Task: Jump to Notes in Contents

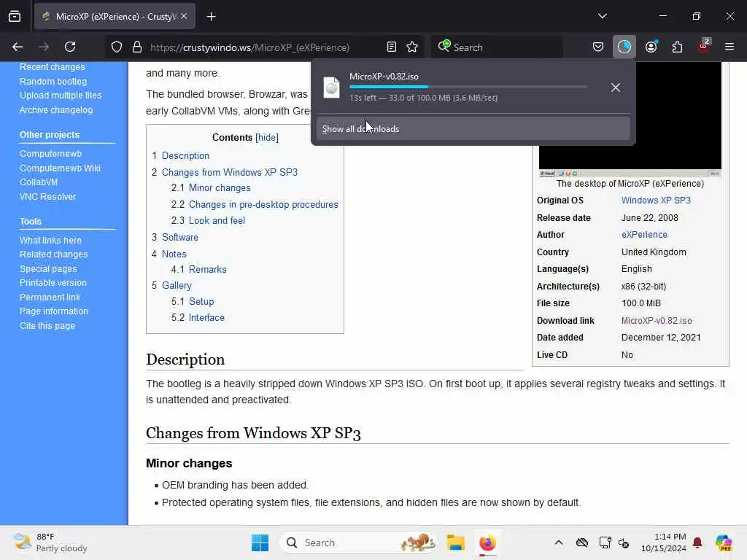Action: 174,254
